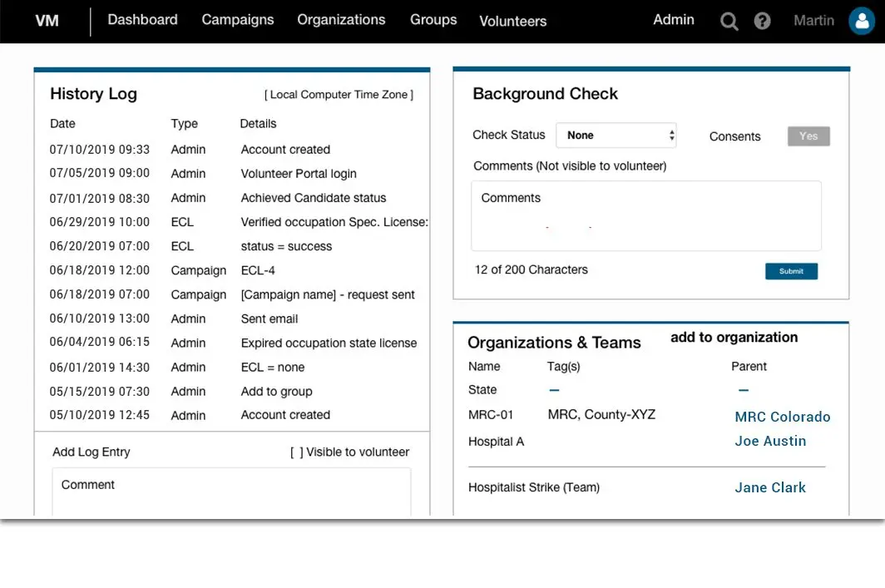Tick the Visible to volunteer checkbox

click(x=296, y=452)
